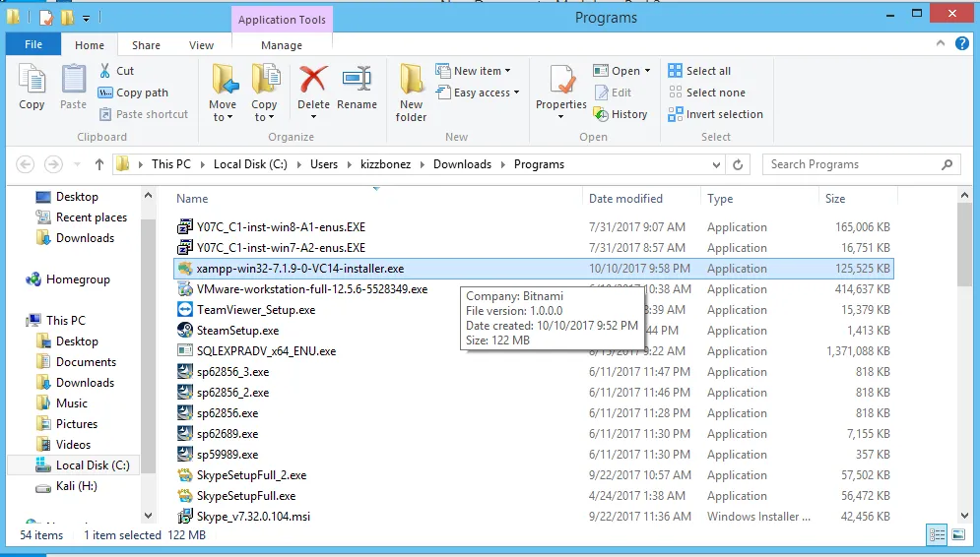980x557 pixels.
Task: Jump to kizzbonez in the address path
Action: point(386,164)
